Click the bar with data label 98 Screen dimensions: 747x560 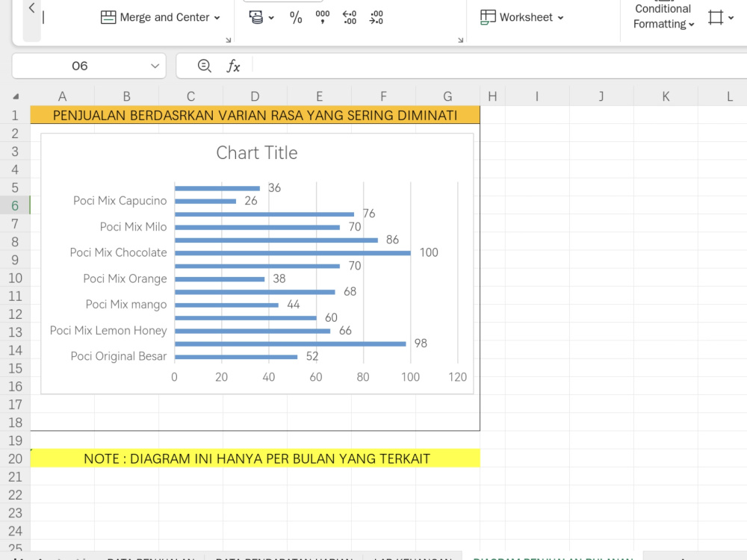coord(290,343)
